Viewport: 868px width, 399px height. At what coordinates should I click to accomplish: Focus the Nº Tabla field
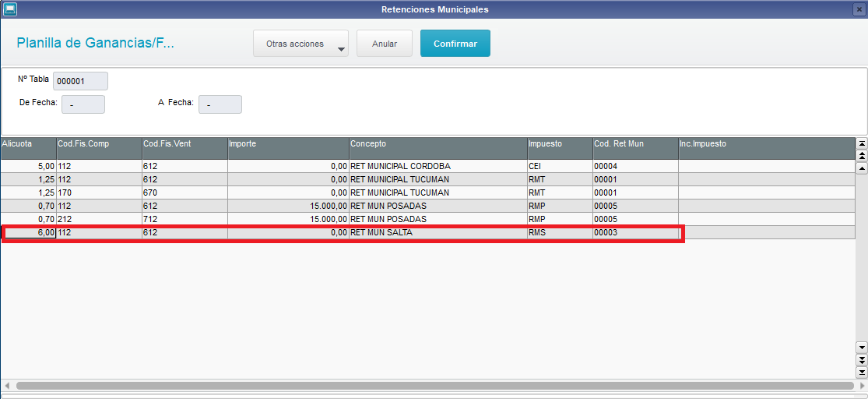pos(80,81)
